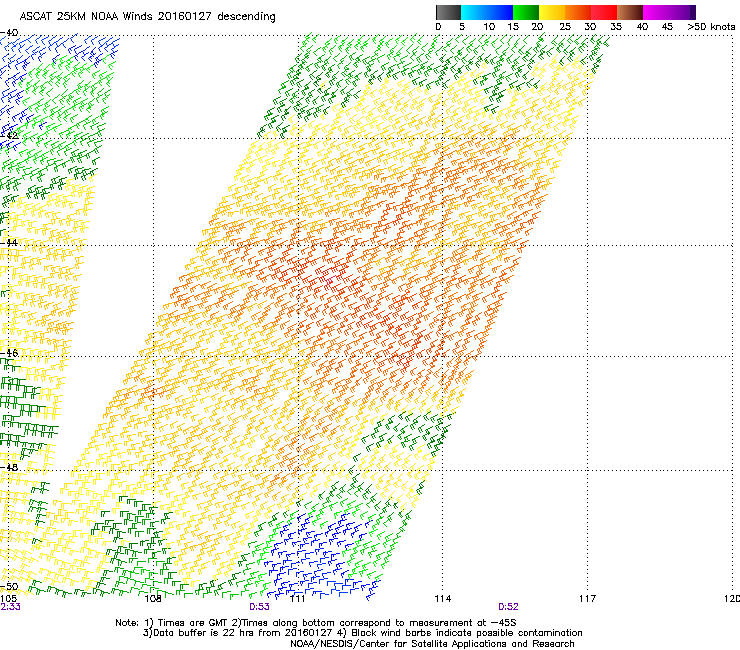This screenshot has height=650, width=740.
Task: Click the -42 latitude axis label
Action: [9, 136]
